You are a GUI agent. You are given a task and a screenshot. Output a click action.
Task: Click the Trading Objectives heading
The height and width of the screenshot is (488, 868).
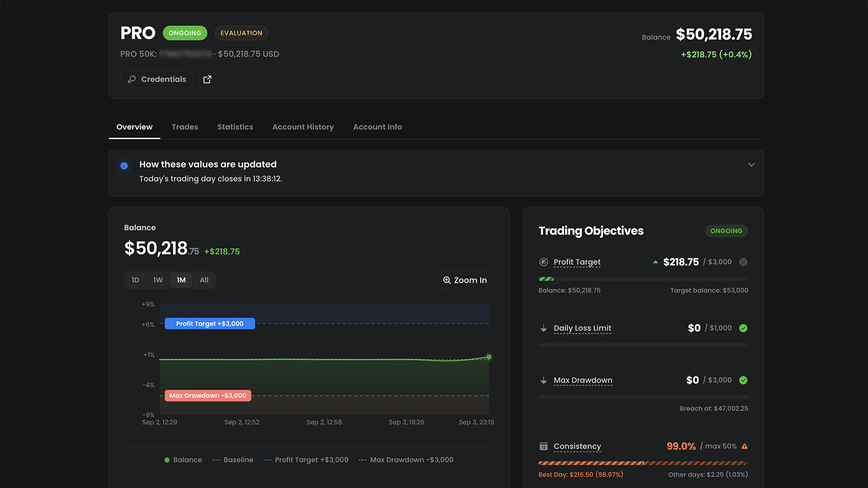(x=591, y=231)
